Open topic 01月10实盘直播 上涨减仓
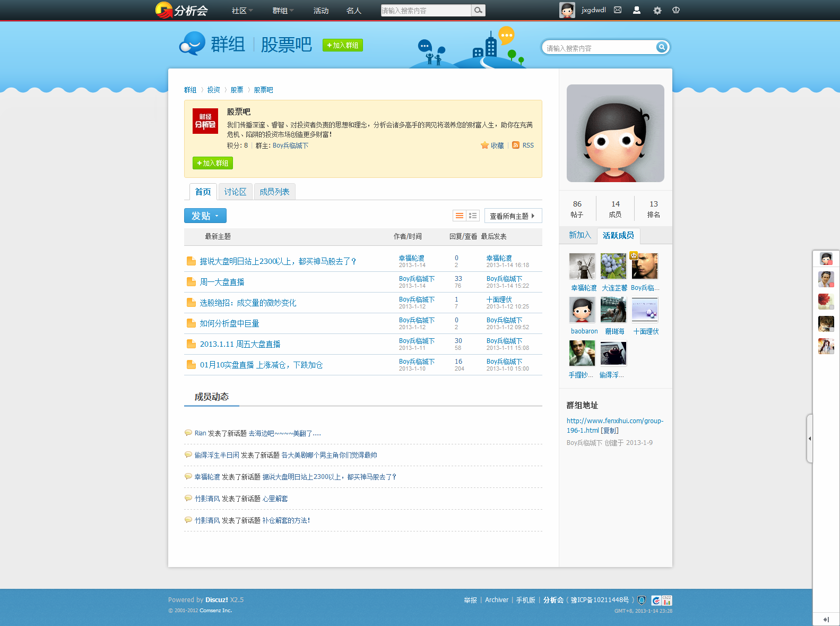The image size is (840, 626). tap(261, 365)
